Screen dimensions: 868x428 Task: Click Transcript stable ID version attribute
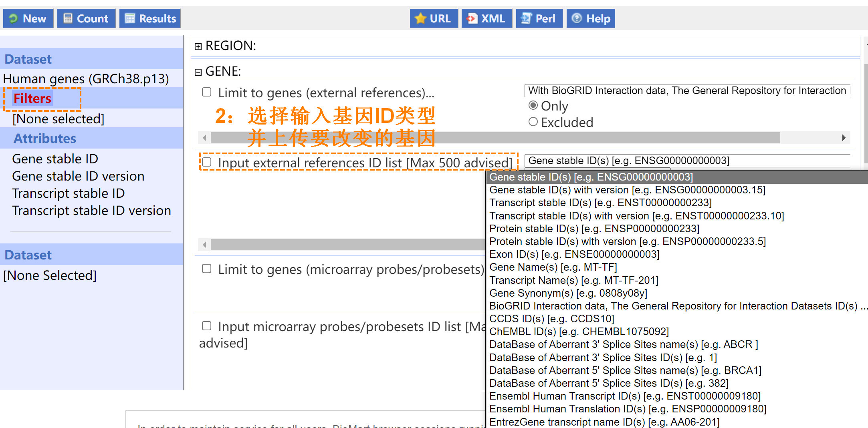[92, 211]
